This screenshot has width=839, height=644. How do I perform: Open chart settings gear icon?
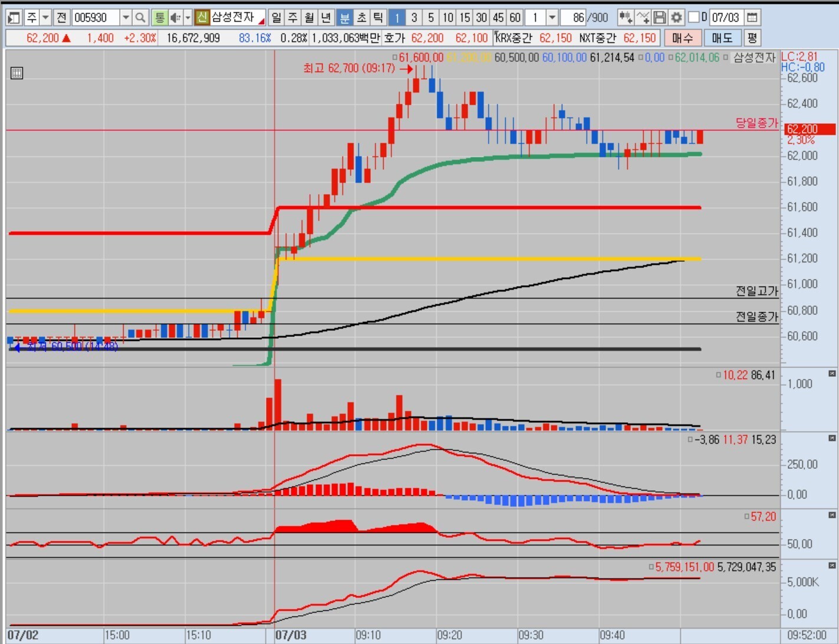point(676,18)
